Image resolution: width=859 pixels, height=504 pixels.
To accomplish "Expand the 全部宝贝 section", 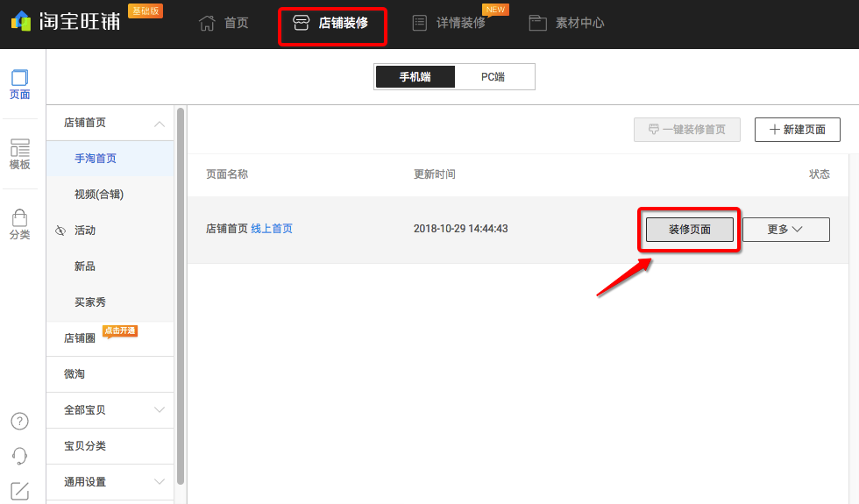I will click(159, 410).
